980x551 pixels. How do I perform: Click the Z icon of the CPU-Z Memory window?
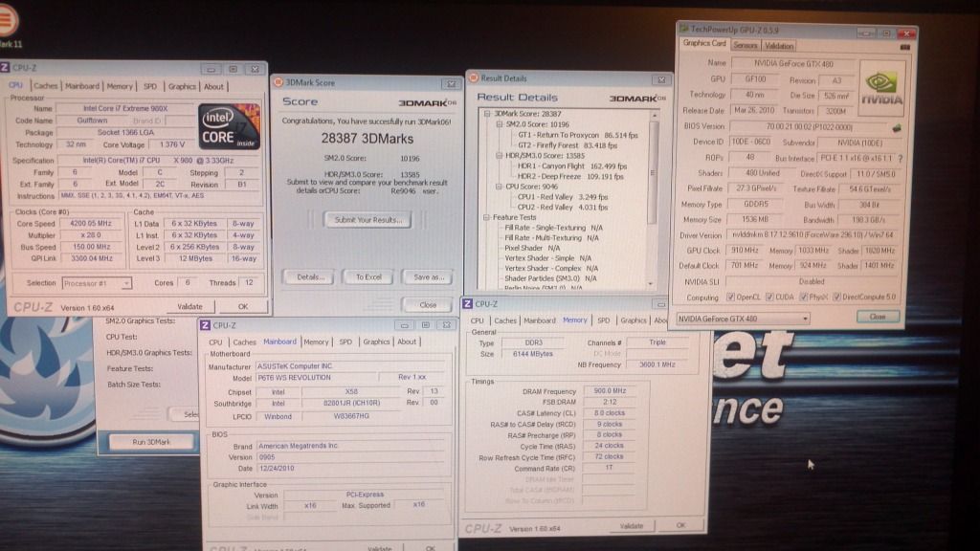(x=467, y=303)
